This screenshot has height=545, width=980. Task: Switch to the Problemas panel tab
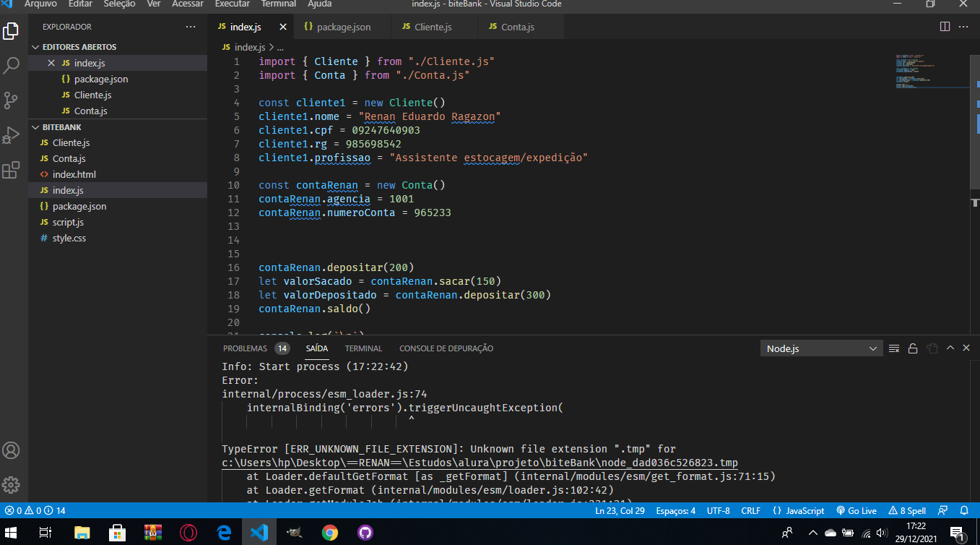[256, 348]
